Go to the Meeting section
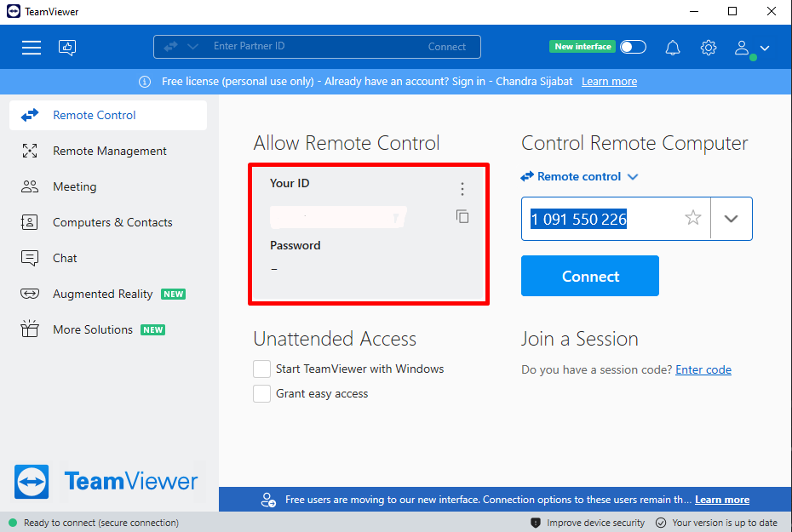The image size is (792, 532). [108, 186]
